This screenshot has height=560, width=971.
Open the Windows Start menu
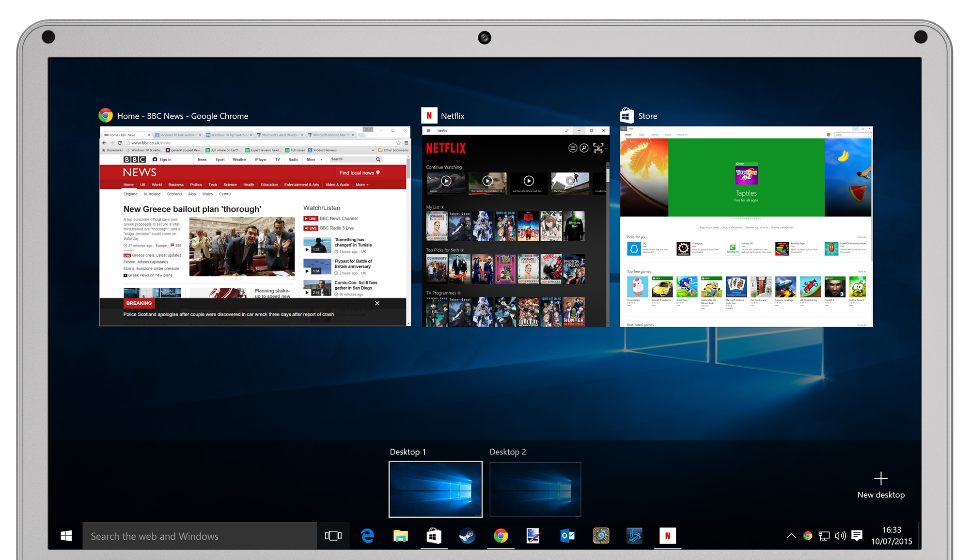pos(66,536)
